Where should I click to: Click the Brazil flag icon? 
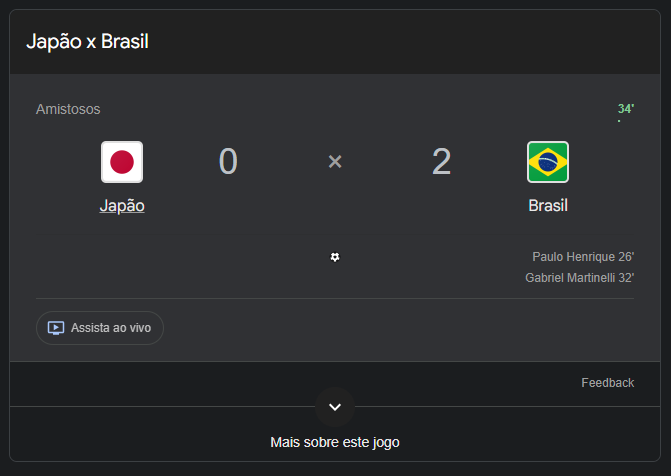(x=548, y=162)
